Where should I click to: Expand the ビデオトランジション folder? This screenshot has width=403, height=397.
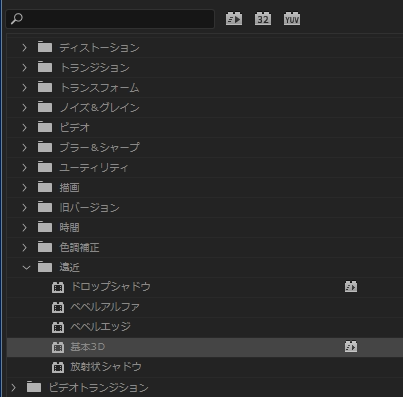point(13,387)
